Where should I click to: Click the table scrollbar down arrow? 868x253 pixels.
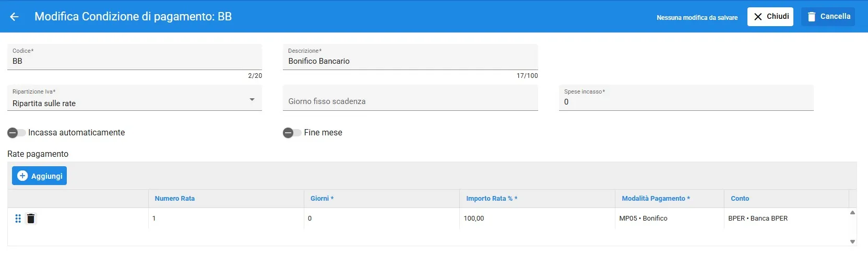[x=852, y=241]
